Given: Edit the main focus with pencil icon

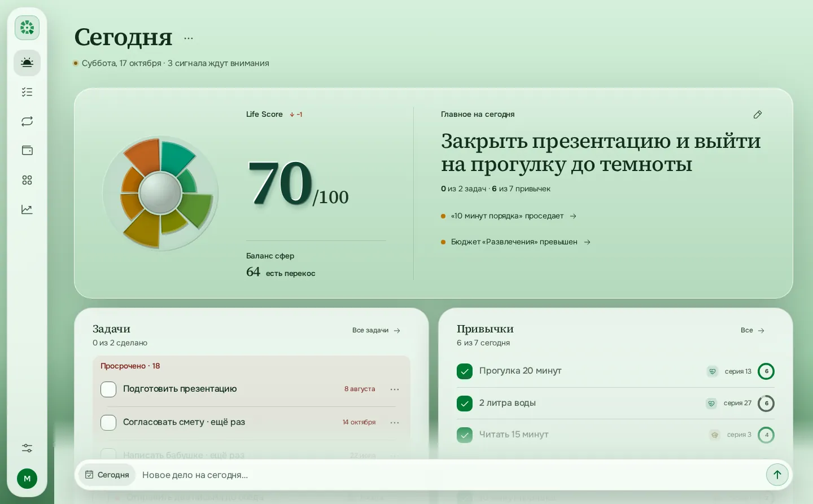Looking at the screenshot, I should tap(758, 115).
